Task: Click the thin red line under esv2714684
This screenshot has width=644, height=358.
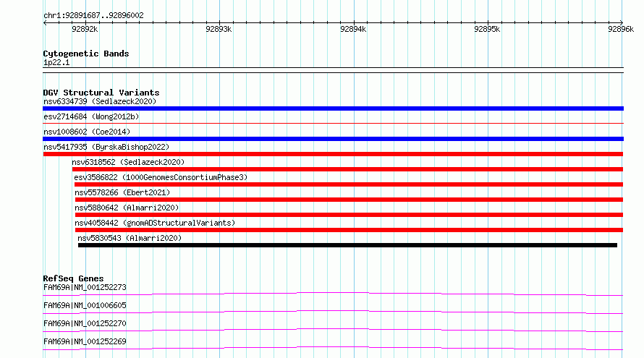Action: 333,123
